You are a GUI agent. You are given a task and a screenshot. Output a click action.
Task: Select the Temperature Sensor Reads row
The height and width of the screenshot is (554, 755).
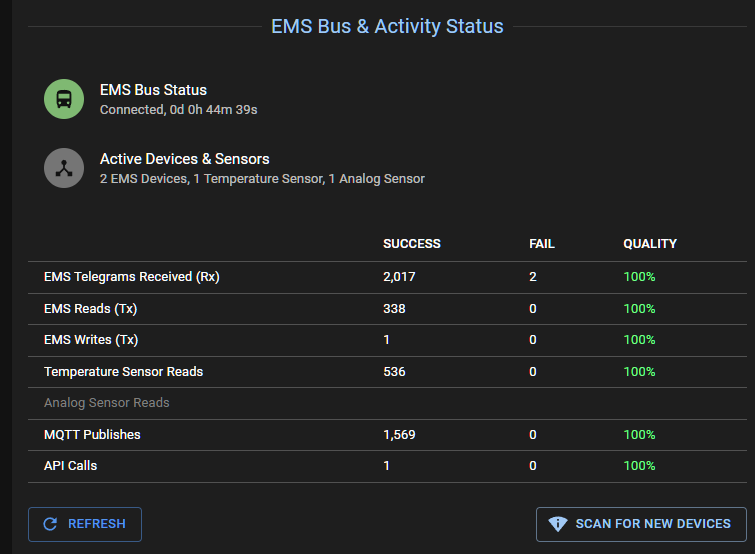123,372
